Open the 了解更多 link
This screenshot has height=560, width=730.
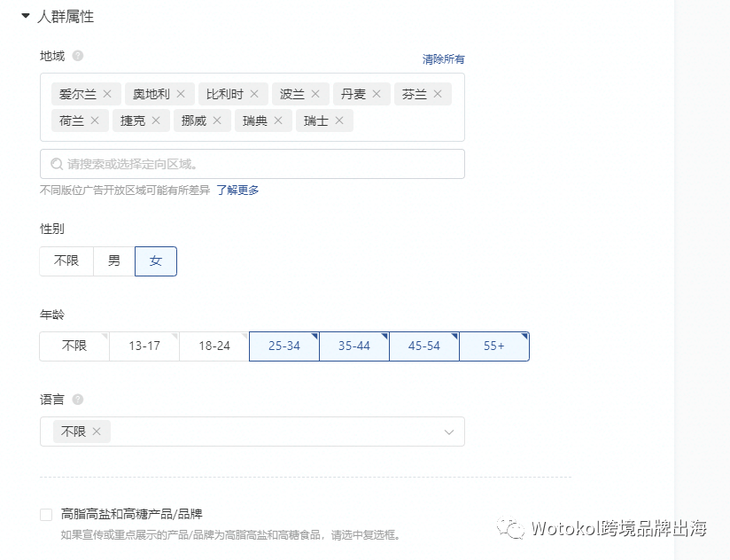click(237, 190)
